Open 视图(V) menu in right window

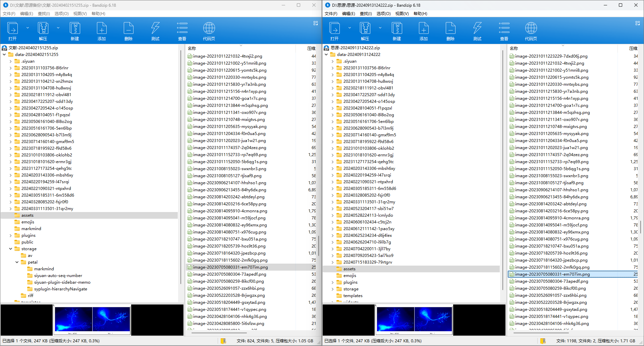pos(402,14)
